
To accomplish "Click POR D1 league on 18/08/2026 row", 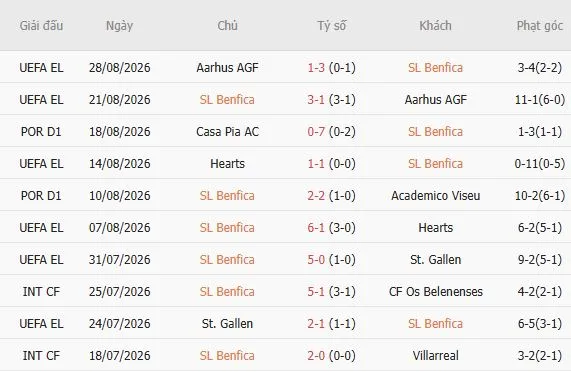I will click(41, 132).
